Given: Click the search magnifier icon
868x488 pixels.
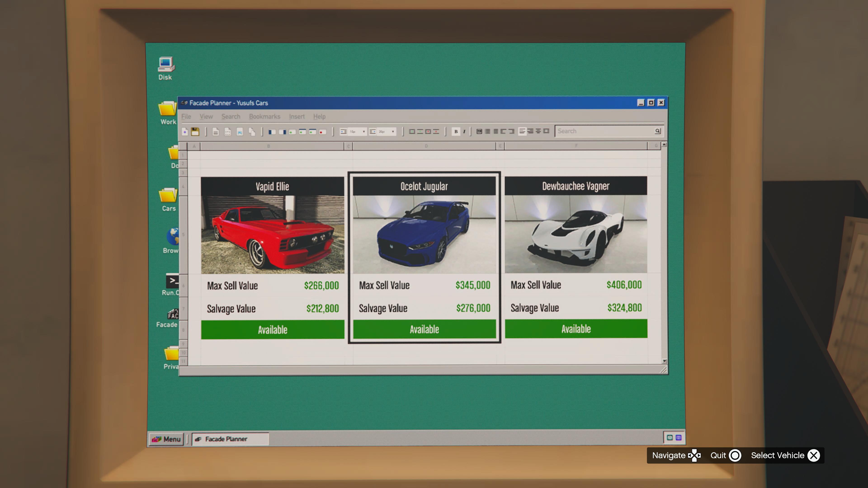Looking at the screenshot, I should [x=657, y=131].
